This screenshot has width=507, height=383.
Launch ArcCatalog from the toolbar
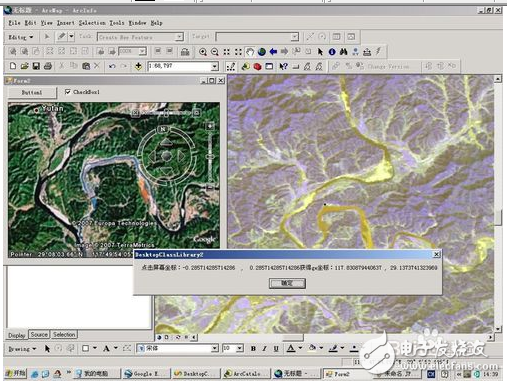point(246,66)
